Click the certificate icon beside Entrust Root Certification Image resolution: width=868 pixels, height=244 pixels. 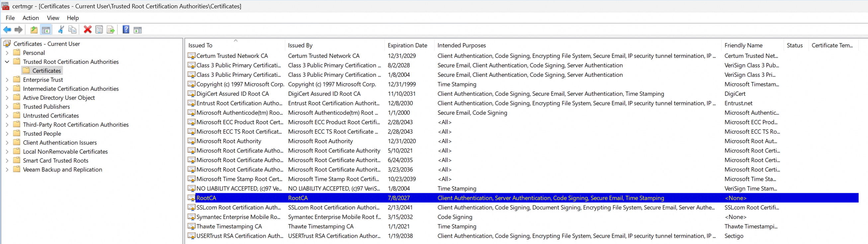point(191,103)
